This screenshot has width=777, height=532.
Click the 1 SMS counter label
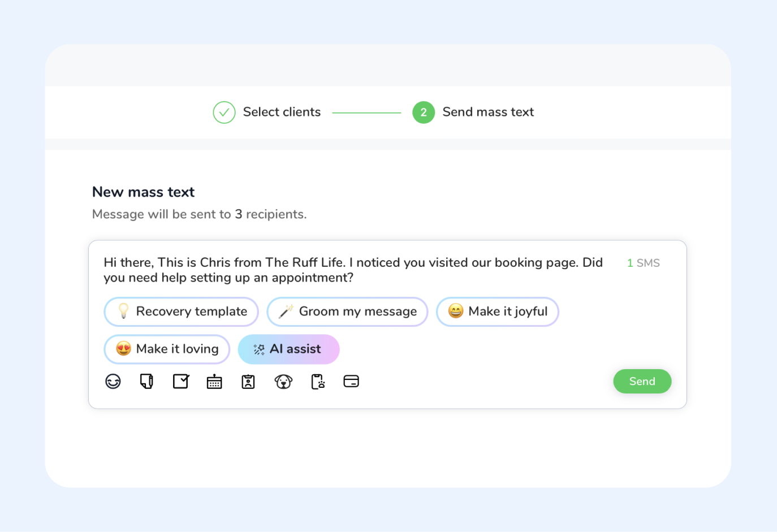[643, 263]
